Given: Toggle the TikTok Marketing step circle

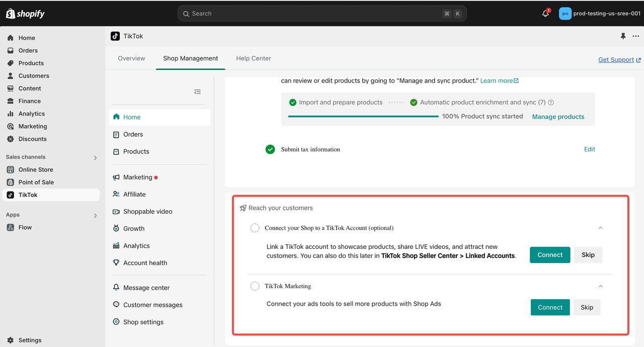Looking at the screenshot, I should pyautogui.click(x=255, y=286).
